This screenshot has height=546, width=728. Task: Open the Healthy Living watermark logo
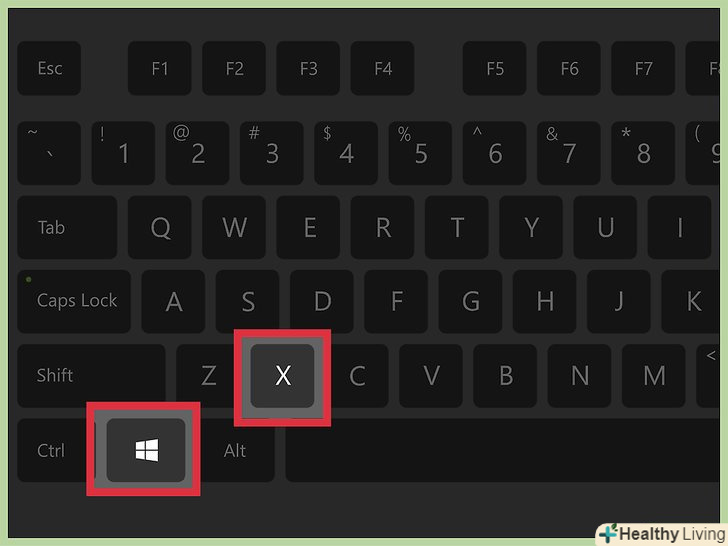click(x=662, y=534)
